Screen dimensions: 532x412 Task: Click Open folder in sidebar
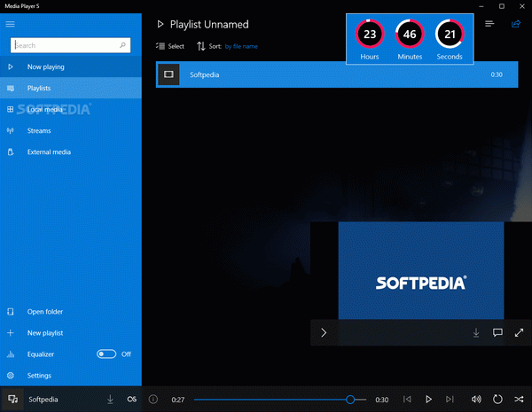coord(71,312)
